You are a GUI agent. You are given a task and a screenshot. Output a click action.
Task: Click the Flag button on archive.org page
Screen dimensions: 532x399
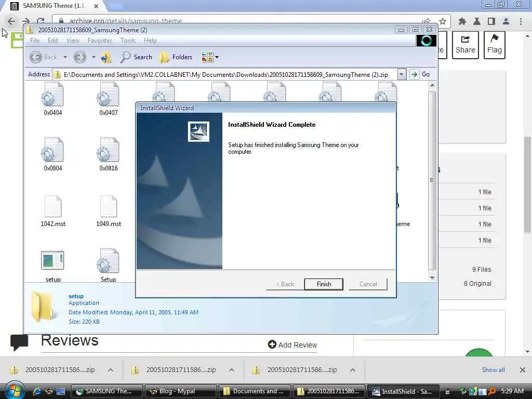point(495,45)
